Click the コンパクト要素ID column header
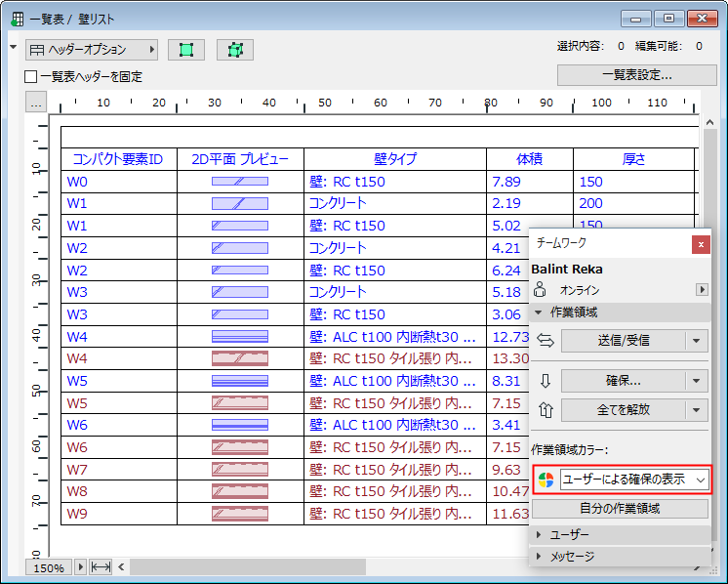The image size is (728, 584). click(x=119, y=159)
